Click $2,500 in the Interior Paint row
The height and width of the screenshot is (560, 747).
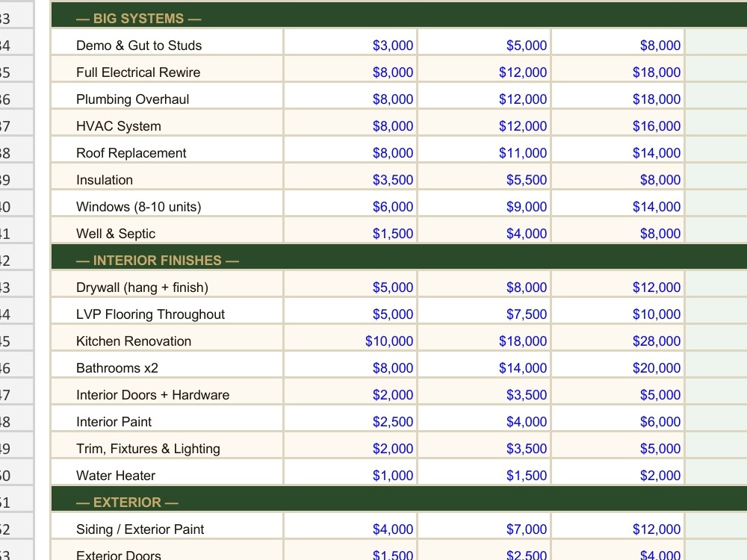click(x=350, y=419)
